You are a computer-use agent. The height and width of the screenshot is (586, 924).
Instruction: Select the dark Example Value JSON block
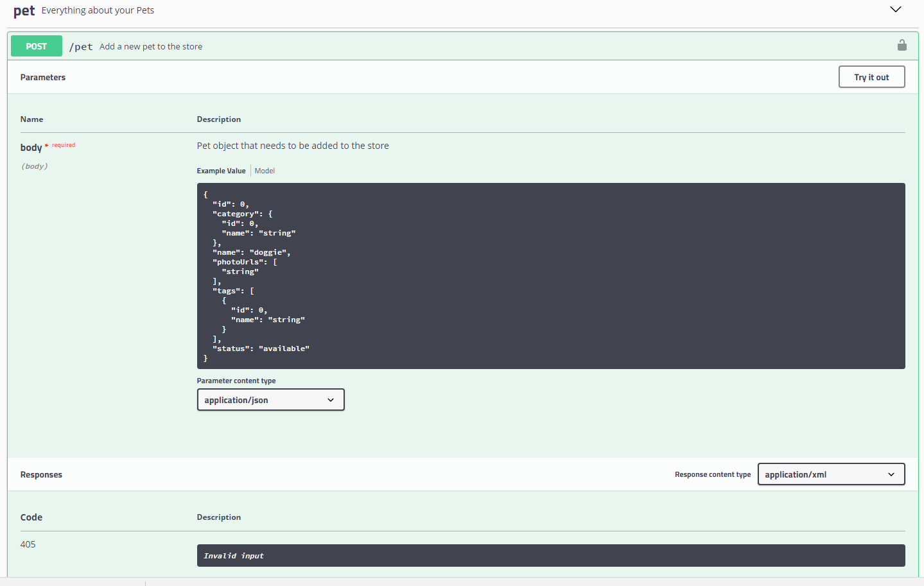click(x=550, y=276)
